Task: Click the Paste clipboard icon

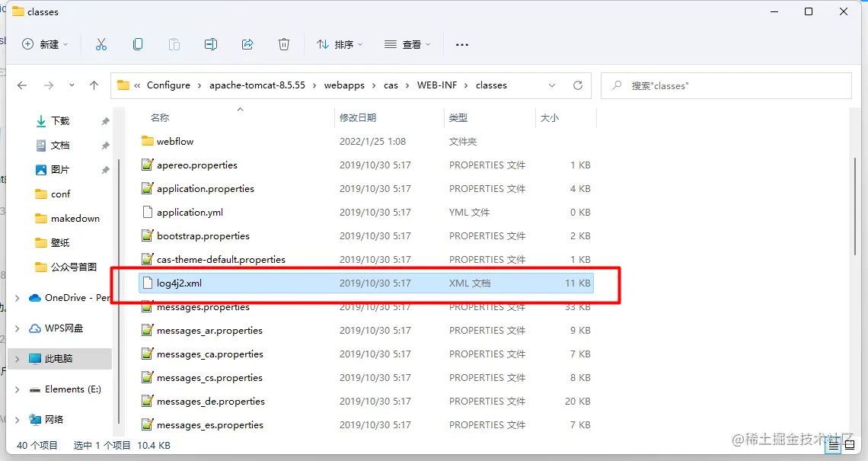Action: [174, 44]
